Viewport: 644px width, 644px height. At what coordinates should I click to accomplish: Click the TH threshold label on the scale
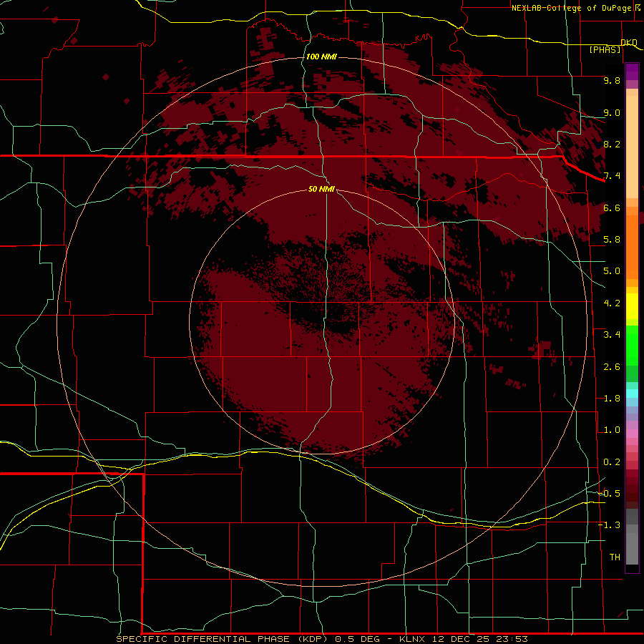click(615, 557)
